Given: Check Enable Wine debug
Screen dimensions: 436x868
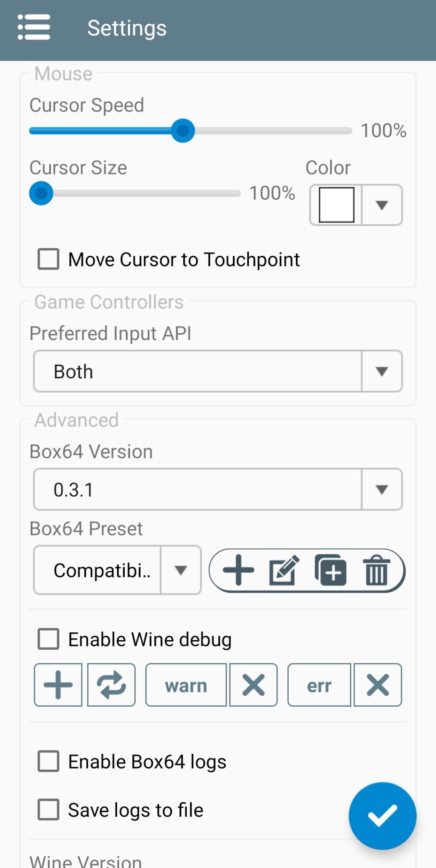Looking at the screenshot, I should click(49, 639).
